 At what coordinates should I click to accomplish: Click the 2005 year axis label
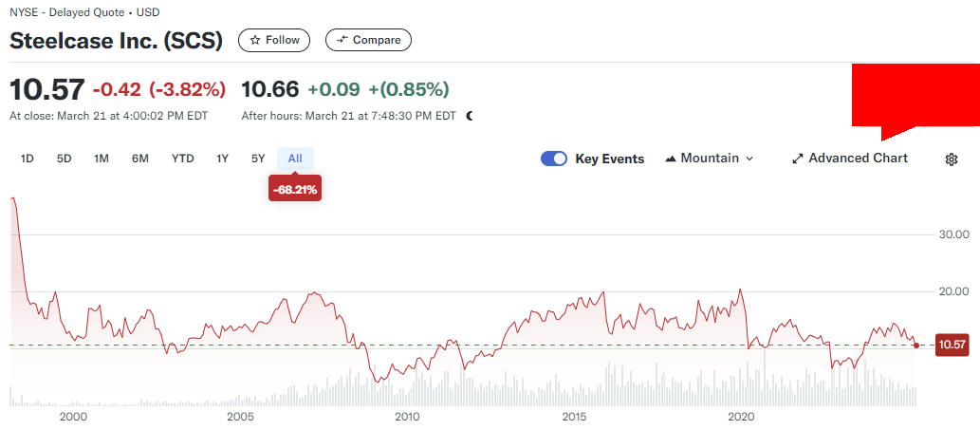click(x=239, y=417)
